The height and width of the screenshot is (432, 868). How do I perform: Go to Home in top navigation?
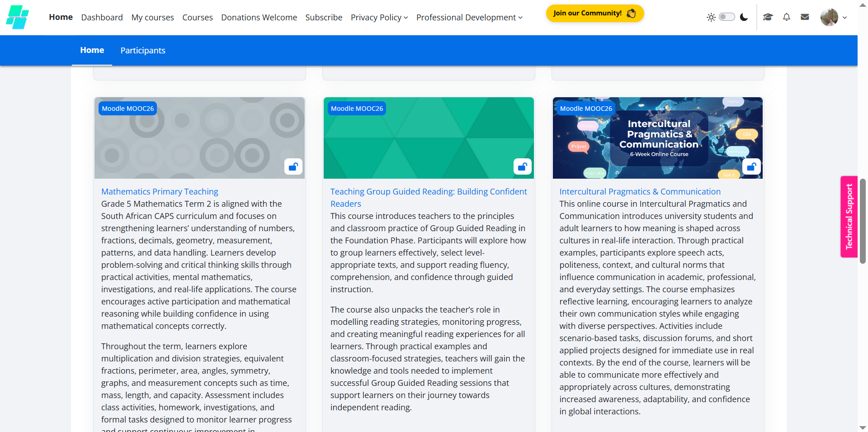tap(61, 17)
